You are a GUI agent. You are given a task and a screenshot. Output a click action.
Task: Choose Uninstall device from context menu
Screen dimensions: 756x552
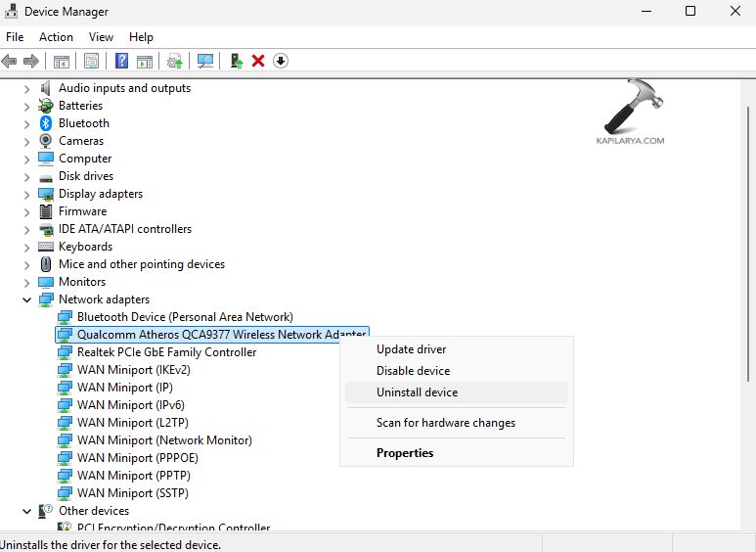click(417, 392)
